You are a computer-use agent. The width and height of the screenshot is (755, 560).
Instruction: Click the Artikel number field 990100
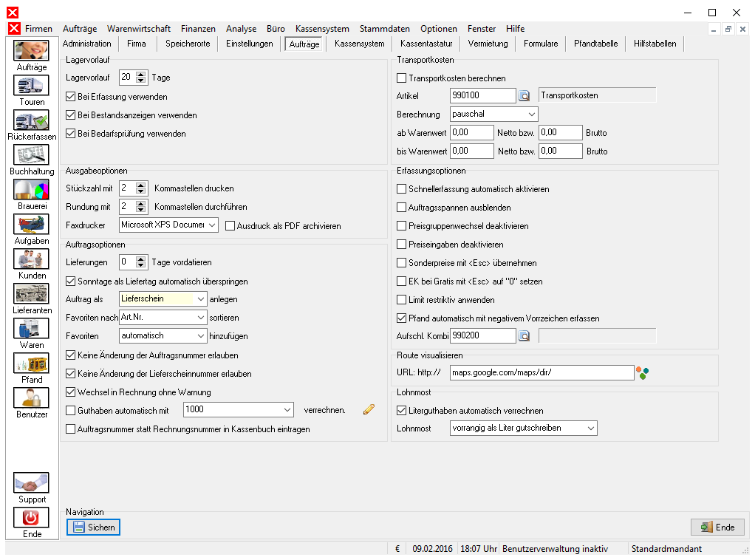point(483,96)
